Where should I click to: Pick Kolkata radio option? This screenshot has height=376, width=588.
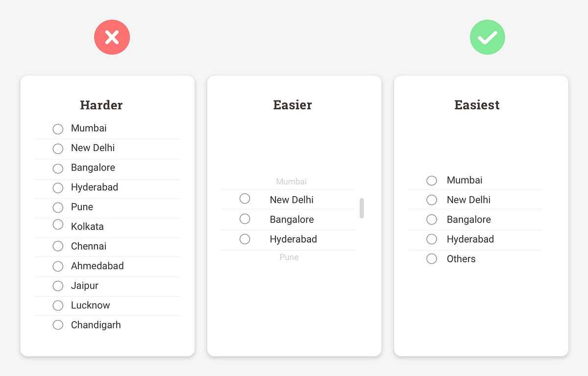(x=58, y=225)
